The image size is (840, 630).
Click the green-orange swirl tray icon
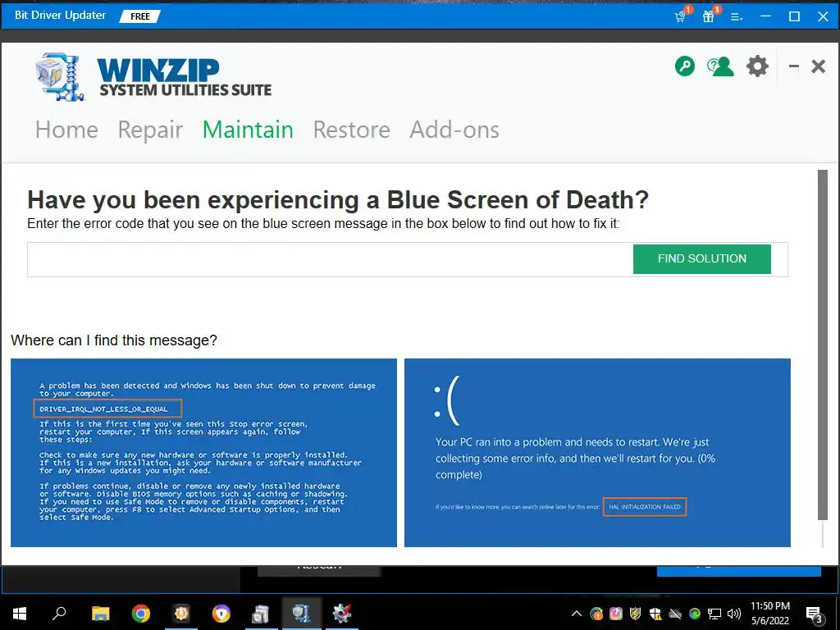tap(596, 614)
